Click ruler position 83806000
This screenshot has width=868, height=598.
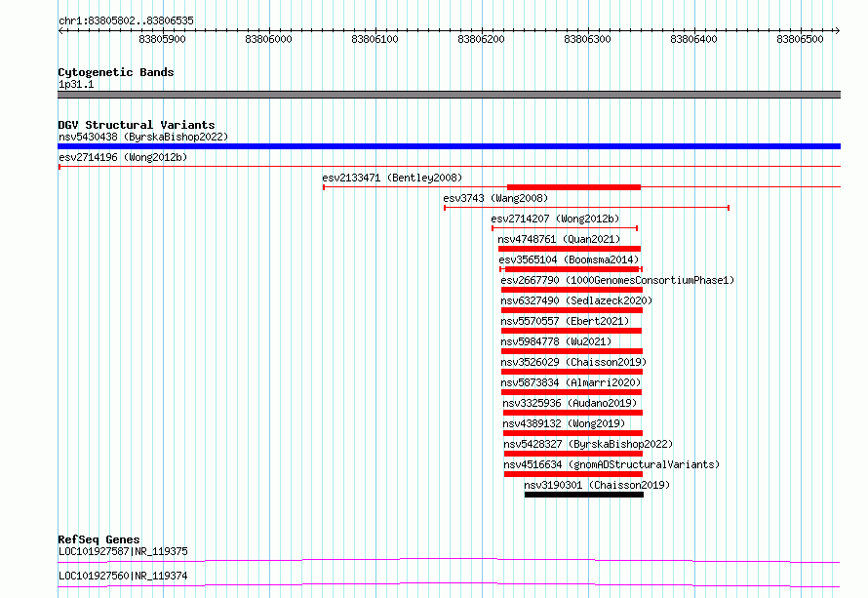268,39
